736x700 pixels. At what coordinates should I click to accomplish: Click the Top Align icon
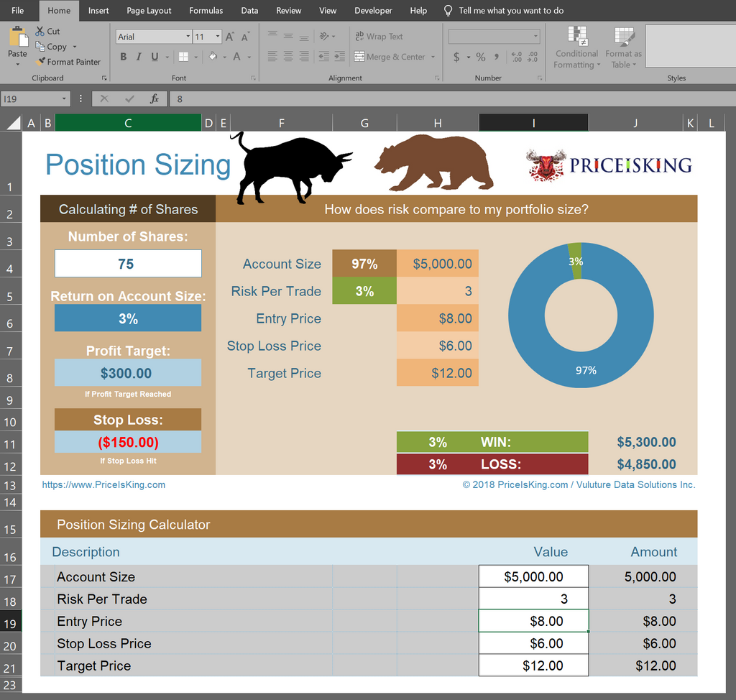(272, 36)
